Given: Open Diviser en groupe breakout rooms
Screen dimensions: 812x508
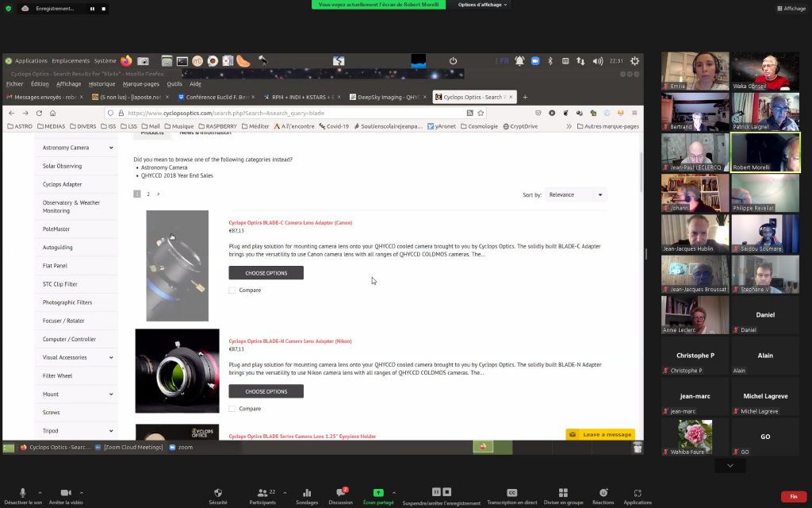Looking at the screenshot, I should pos(563,496).
